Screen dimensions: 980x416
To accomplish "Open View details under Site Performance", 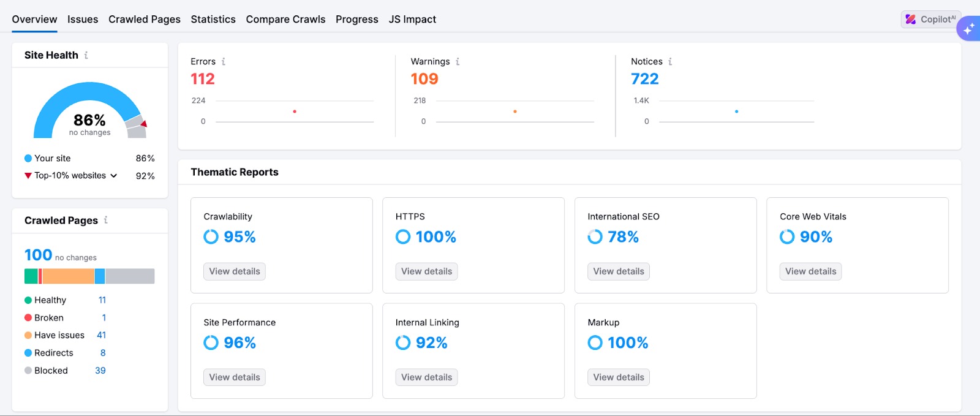I will pos(235,377).
